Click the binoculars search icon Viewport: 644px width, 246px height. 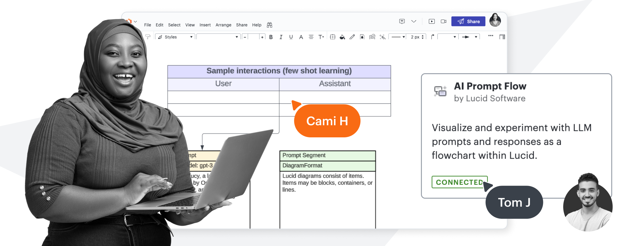270,25
